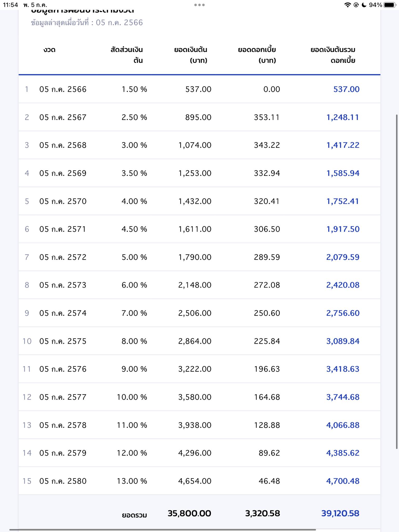Tap the Do Not Disturb moon icon

[x=364, y=5]
